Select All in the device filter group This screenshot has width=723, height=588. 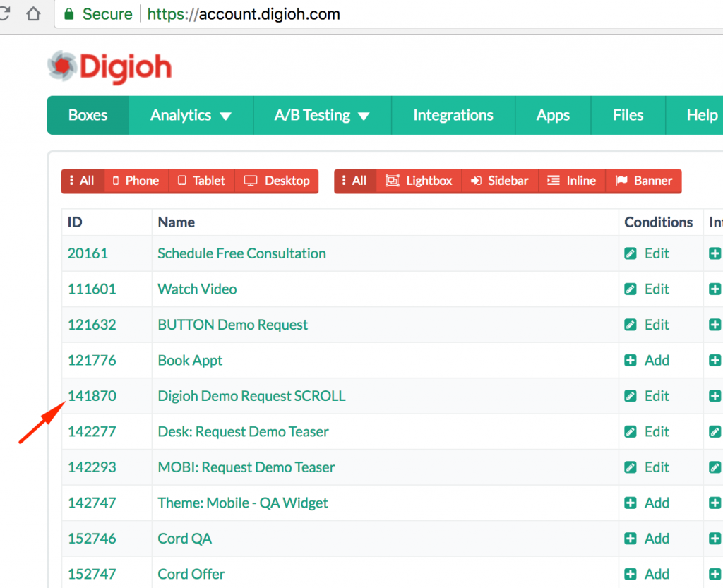83,181
